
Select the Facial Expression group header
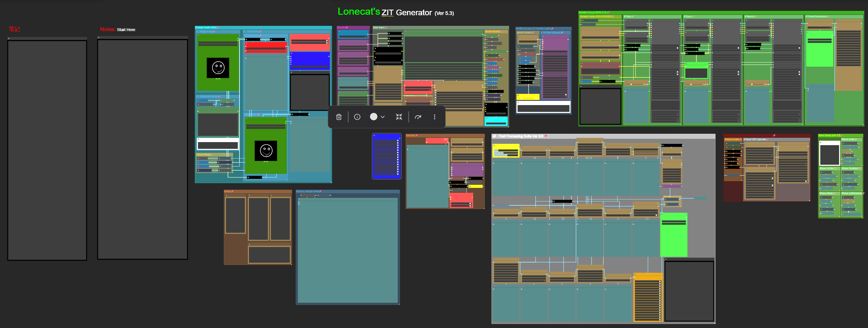coord(816,16)
